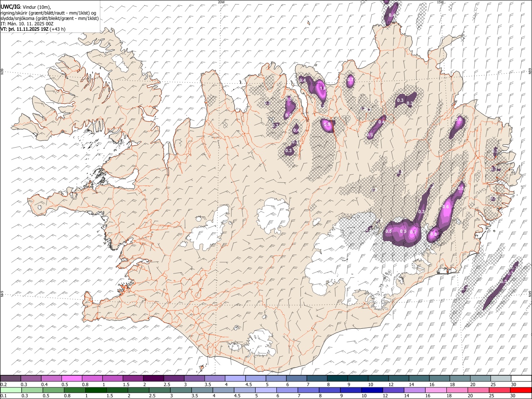Select the 18 swatch in the upper snow scale

click(460, 378)
